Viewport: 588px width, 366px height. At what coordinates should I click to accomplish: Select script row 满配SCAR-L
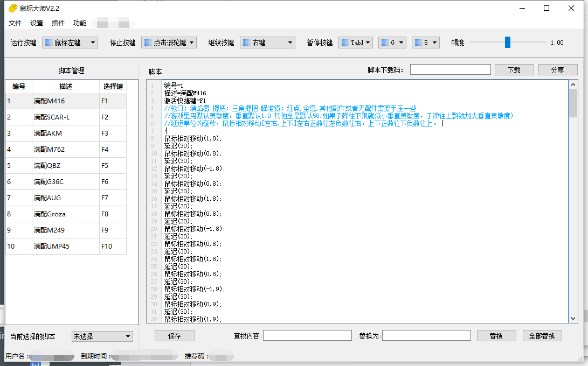[66, 117]
